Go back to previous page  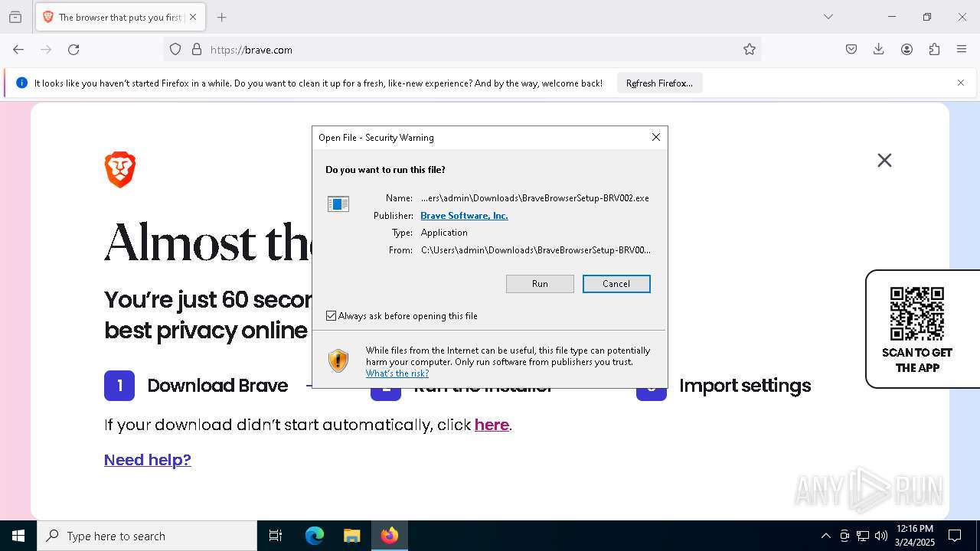tap(18, 50)
